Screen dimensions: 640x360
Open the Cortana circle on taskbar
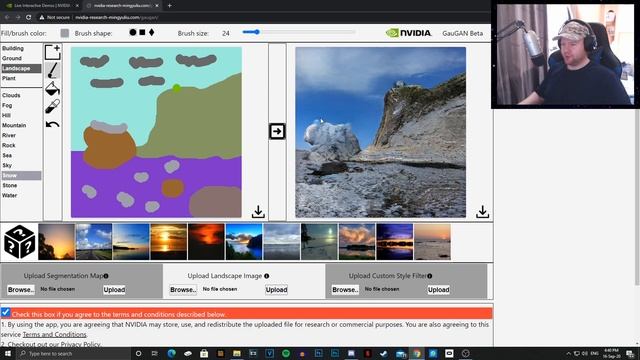[138, 353]
